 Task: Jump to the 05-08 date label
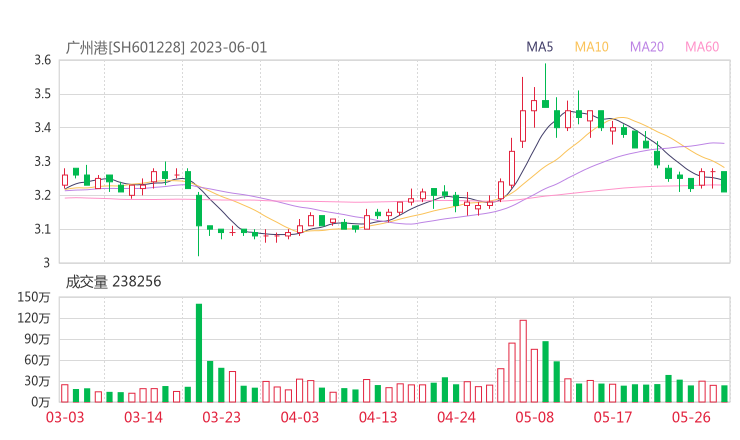coord(535,417)
